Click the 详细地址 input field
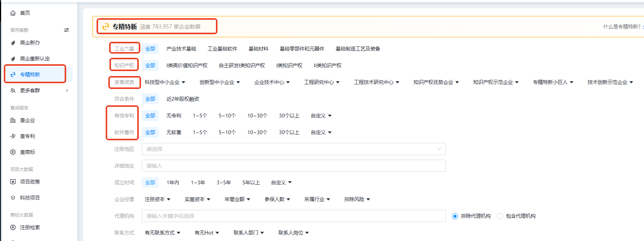This screenshot has width=644, height=241. click(293, 166)
